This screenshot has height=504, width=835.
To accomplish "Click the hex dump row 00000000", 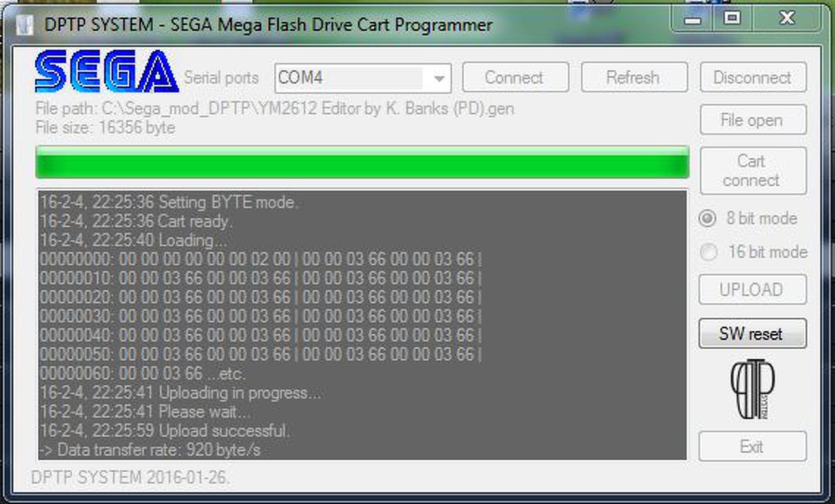I will click(261, 259).
